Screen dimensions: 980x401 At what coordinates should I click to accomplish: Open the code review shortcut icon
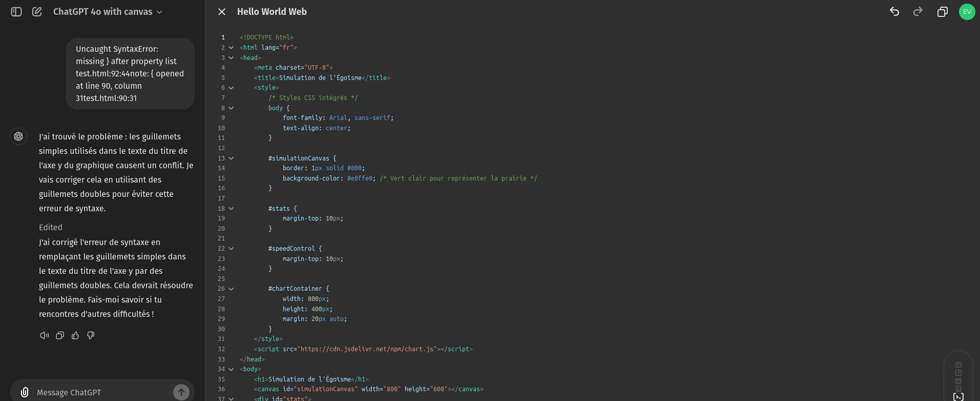[958, 365]
